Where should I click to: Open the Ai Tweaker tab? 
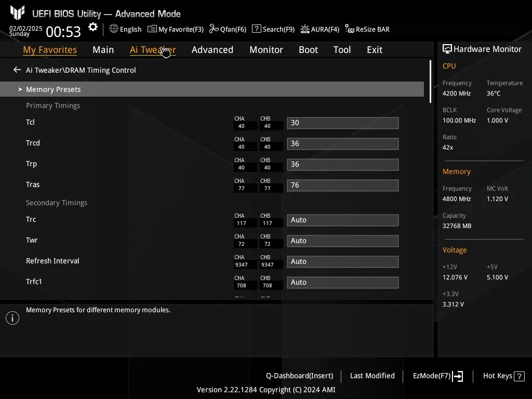click(153, 50)
